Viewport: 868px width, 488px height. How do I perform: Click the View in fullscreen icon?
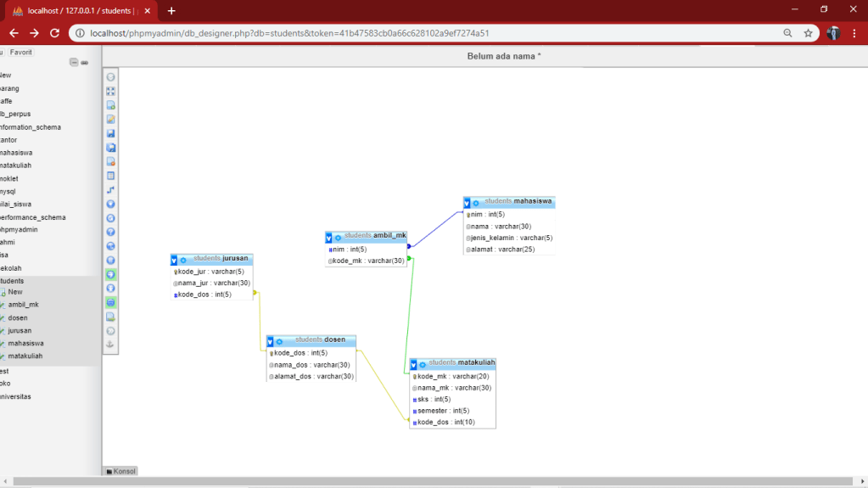pos(110,91)
